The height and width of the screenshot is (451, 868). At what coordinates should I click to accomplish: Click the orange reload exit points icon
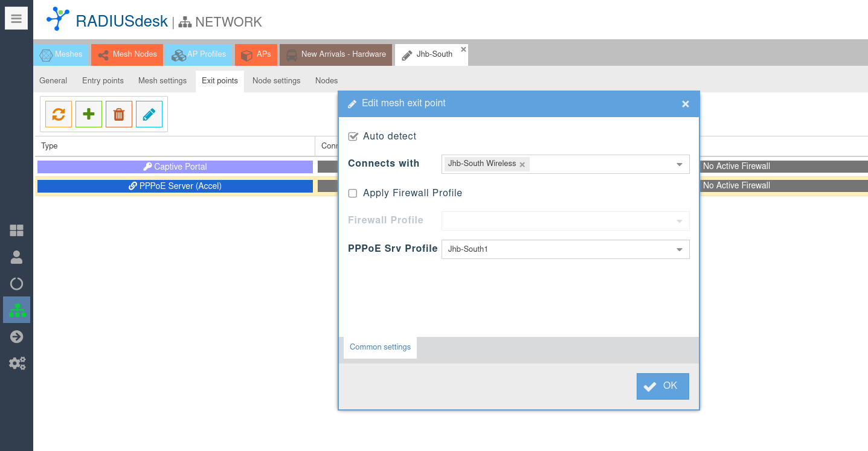click(59, 114)
